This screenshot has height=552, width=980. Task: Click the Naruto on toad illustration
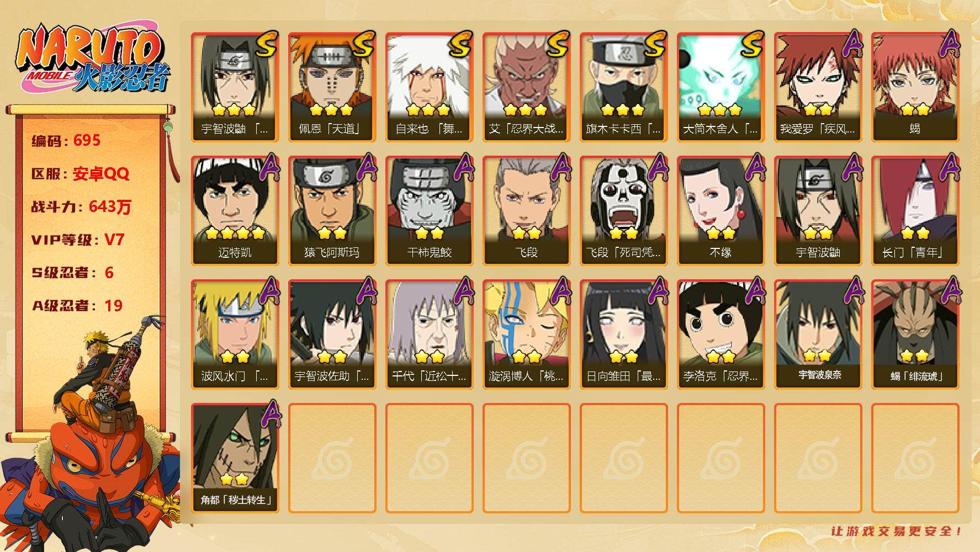[x=91, y=436]
